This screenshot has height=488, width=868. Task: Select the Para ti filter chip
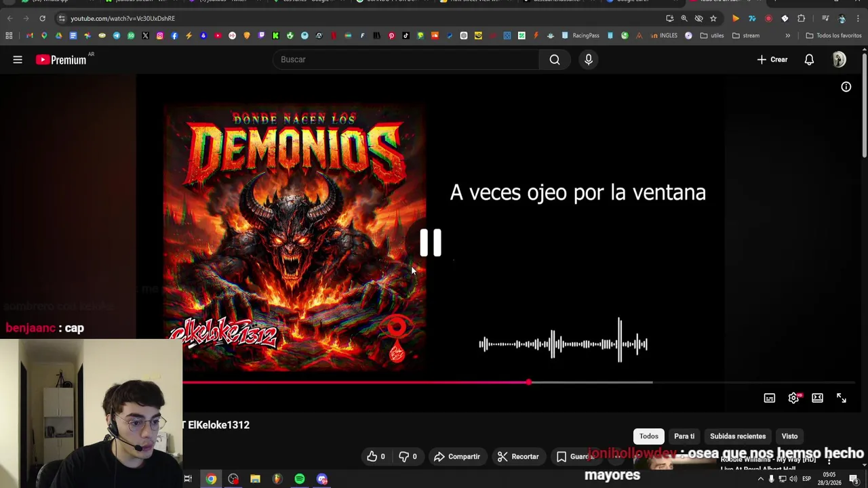point(684,436)
